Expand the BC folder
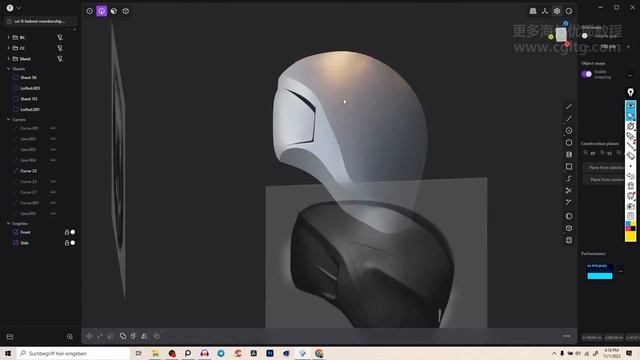640x360 pixels. tap(9, 37)
